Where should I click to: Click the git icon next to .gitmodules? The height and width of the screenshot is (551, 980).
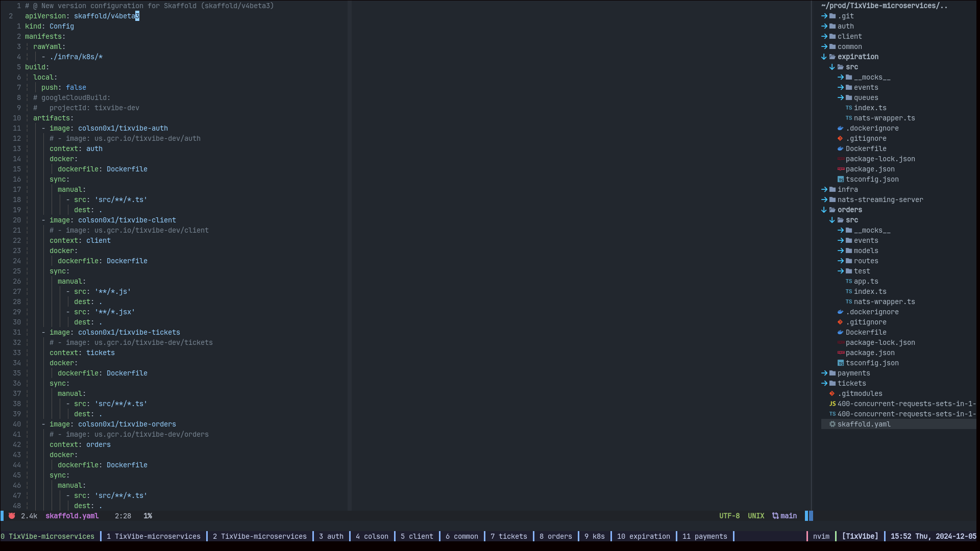coord(832,393)
